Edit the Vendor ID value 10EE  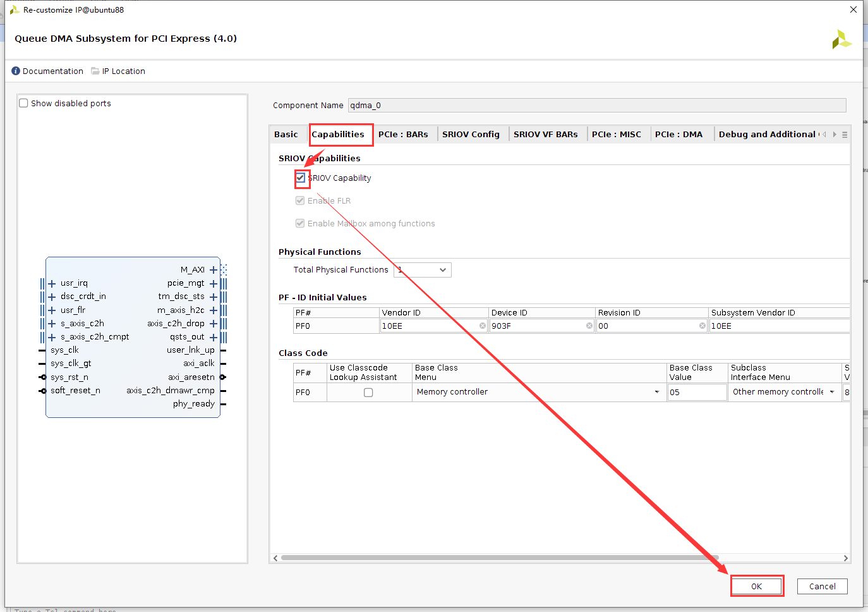tap(434, 326)
